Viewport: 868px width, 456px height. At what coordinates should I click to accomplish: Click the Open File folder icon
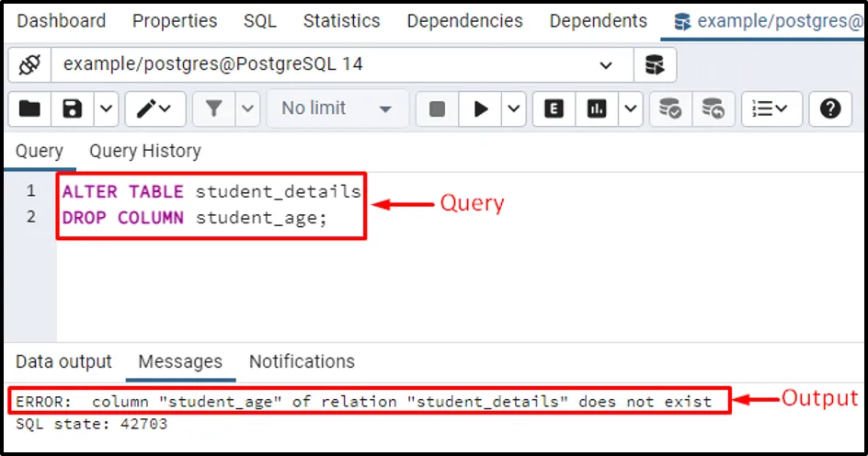click(30, 108)
